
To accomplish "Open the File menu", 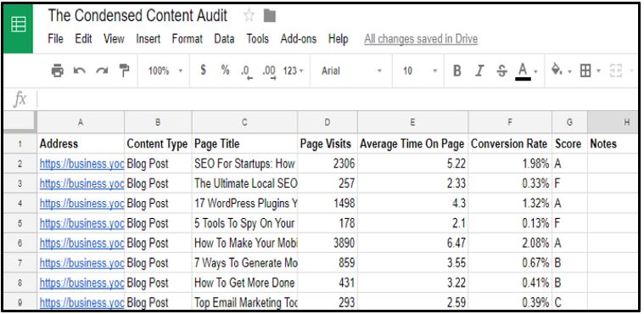I will point(55,39).
